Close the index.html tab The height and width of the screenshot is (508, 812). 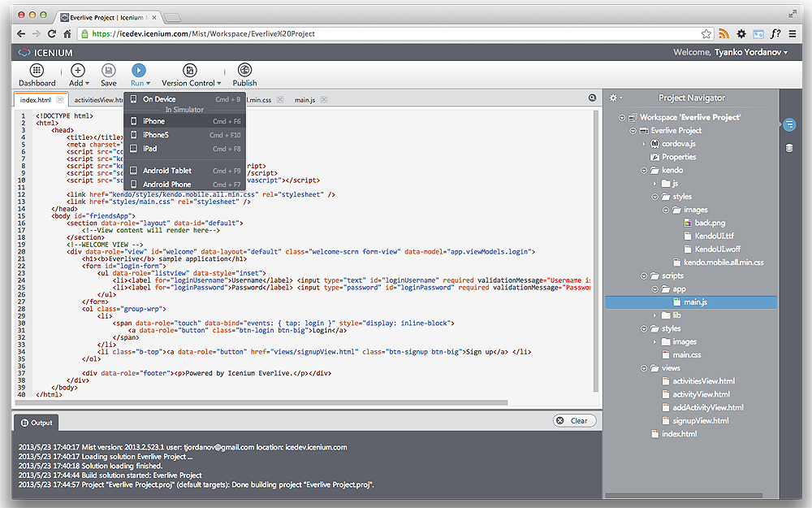pyautogui.click(x=60, y=99)
